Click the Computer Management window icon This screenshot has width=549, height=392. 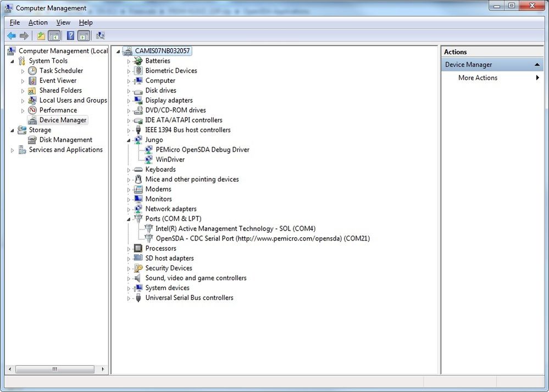click(x=8, y=8)
